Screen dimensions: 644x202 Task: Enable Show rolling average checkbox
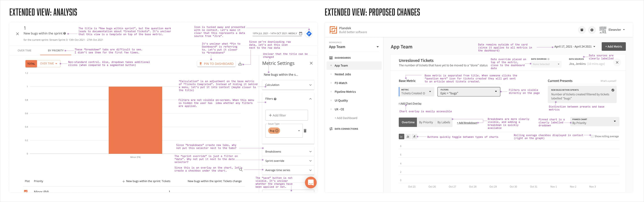click(592, 136)
